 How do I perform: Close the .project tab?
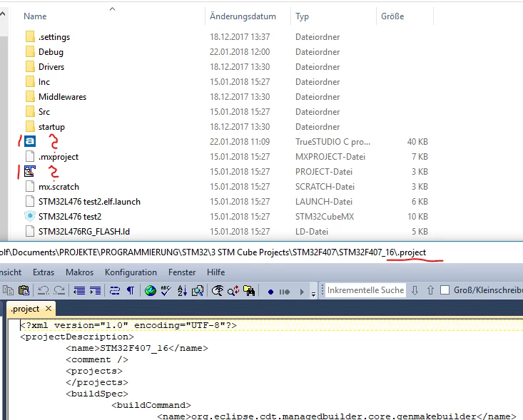[49, 308]
